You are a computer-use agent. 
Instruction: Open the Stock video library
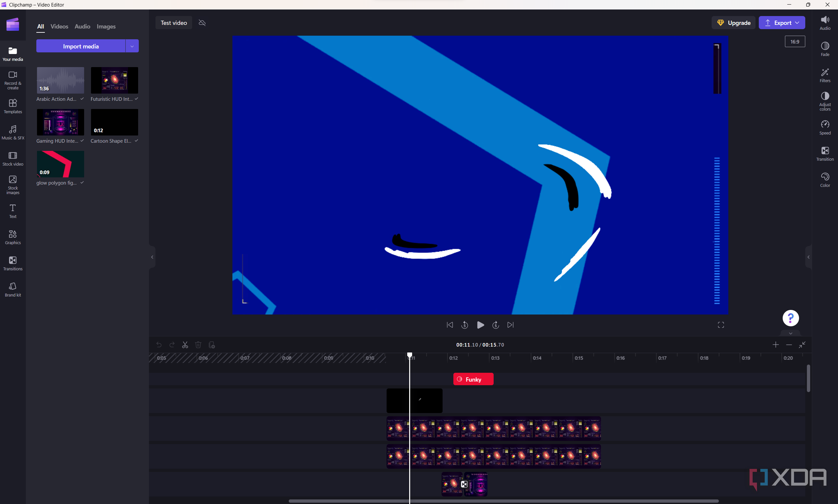[13, 159]
